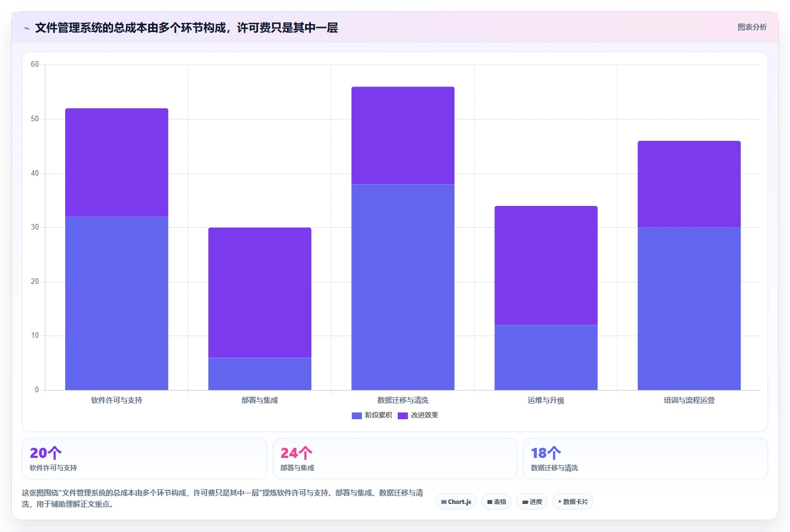Click the 部署与集成 caption under 24个
Viewport: 790px width, 532px height.
pyautogui.click(x=297, y=468)
